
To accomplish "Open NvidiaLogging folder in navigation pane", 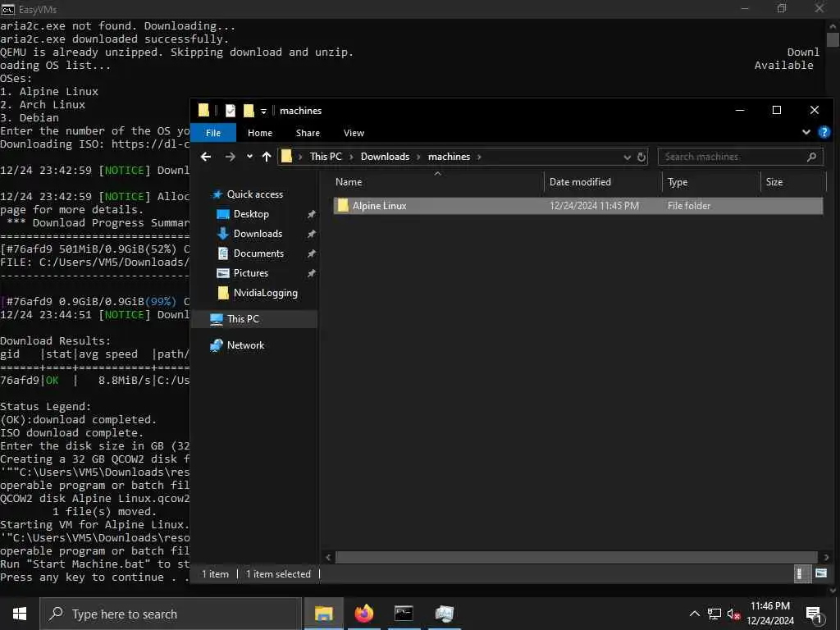I will coord(265,293).
